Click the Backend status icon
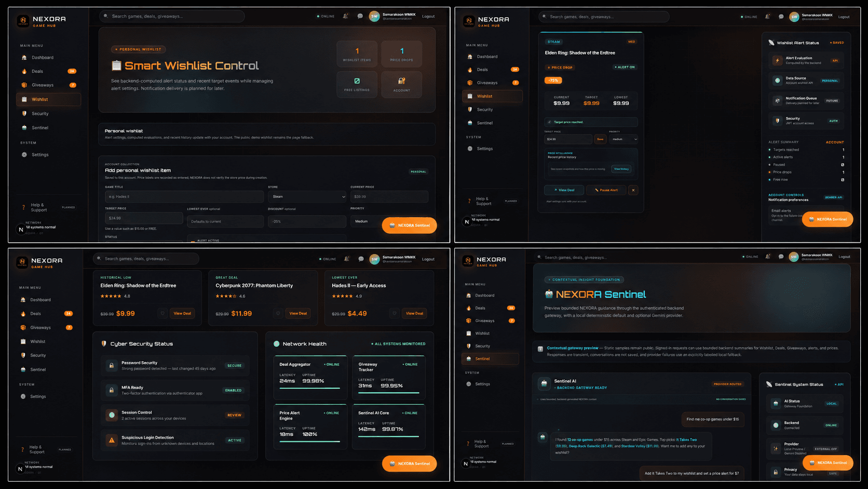 [776, 425]
